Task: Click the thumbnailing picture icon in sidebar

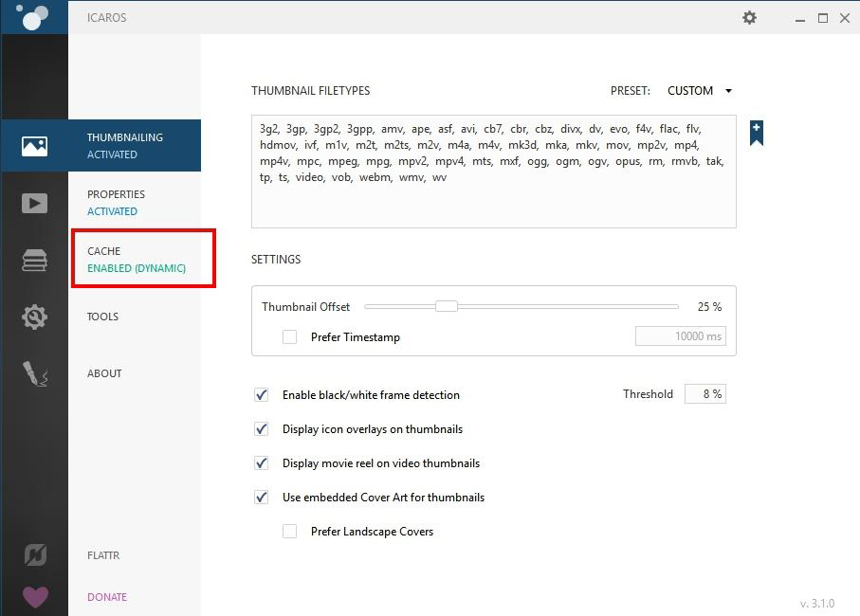Action: 34,146
